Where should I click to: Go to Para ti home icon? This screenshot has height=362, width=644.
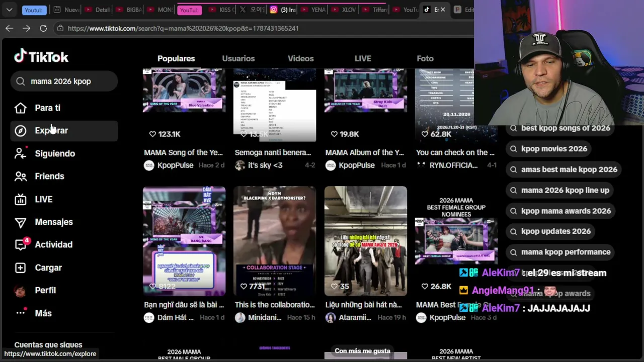tap(20, 108)
